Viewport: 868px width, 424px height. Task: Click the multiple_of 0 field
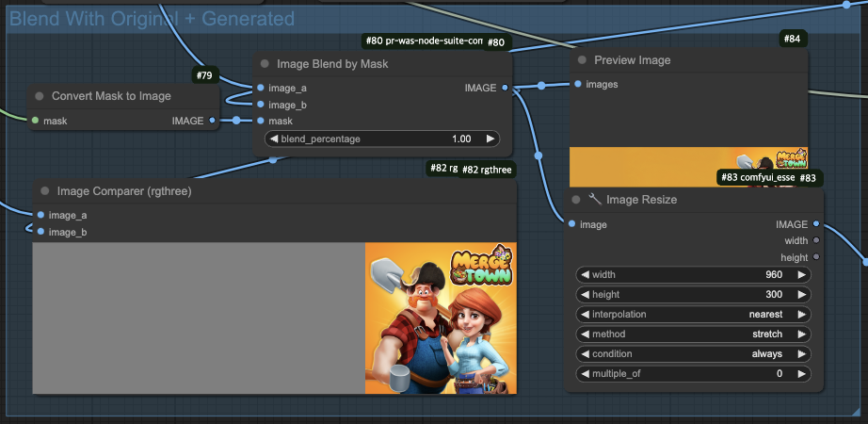[x=693, y=373]
